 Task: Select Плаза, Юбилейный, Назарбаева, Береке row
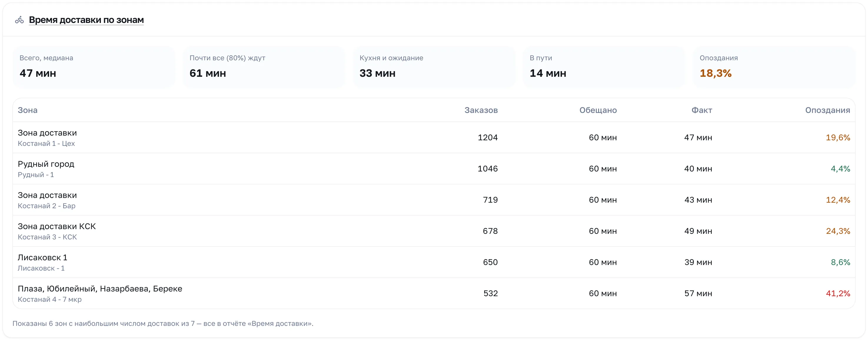click(434, 294)
